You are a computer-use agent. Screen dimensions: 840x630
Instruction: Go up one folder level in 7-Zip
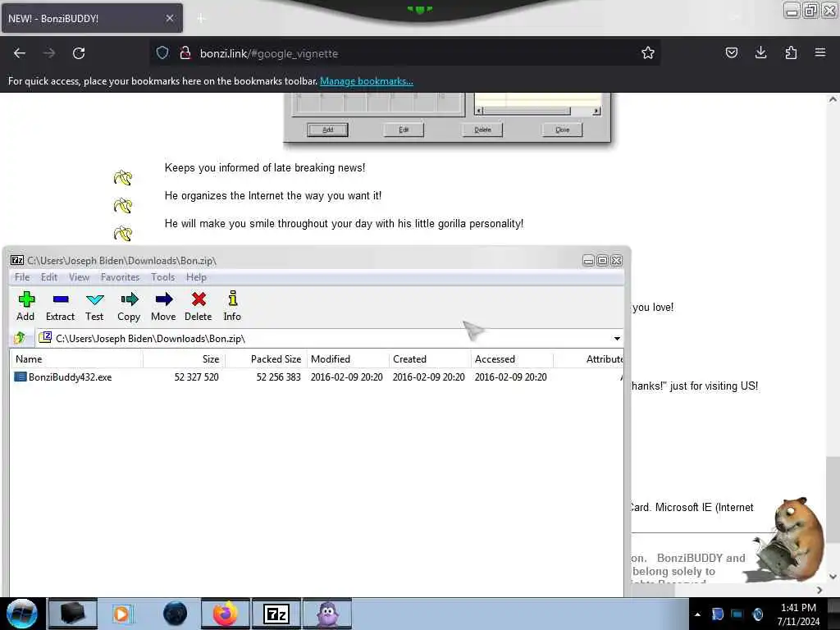(20, 338)
